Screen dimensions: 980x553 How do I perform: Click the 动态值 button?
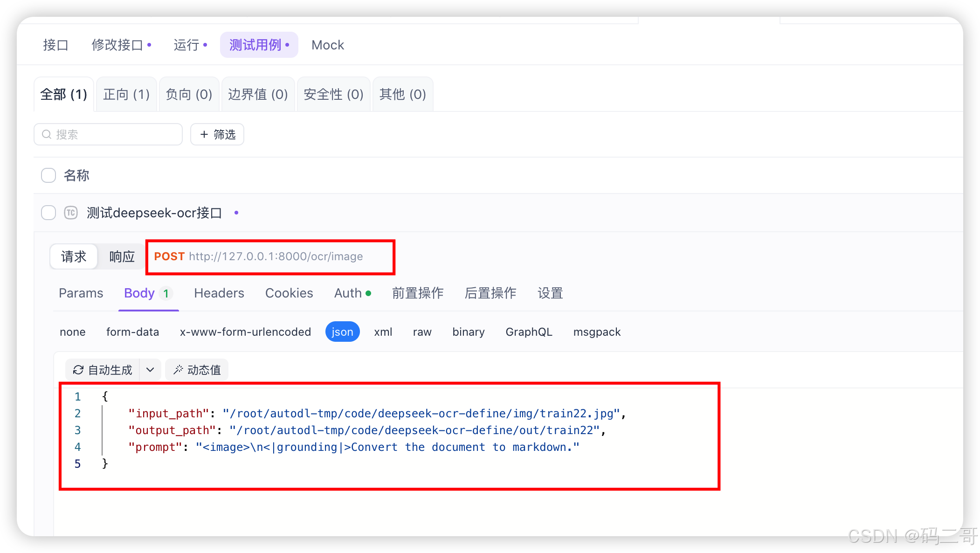click(x=197, y=370)
